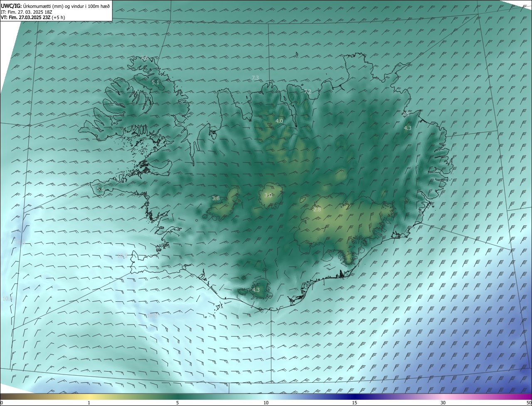
Task: Click the 3.8 value on the map
Action: 216,198
